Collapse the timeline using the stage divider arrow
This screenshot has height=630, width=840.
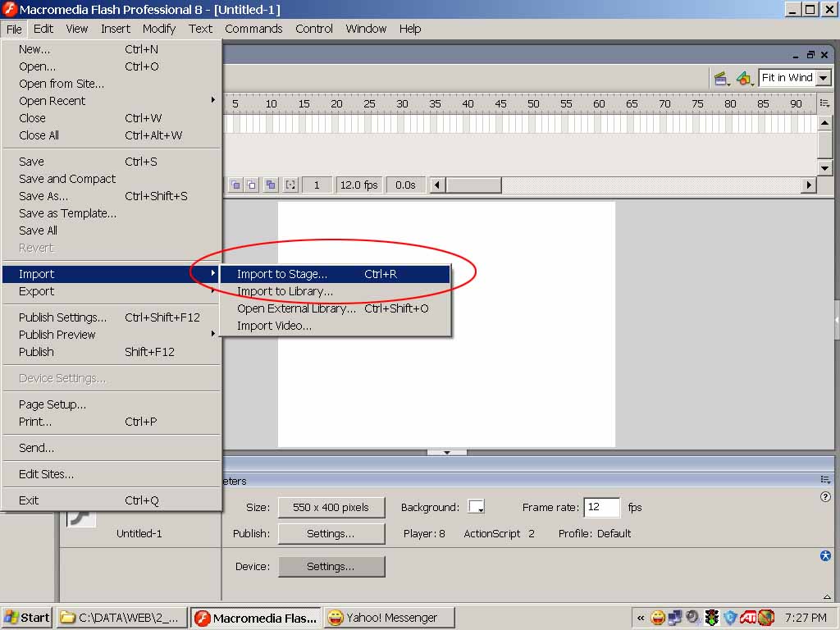coord(447,452)
